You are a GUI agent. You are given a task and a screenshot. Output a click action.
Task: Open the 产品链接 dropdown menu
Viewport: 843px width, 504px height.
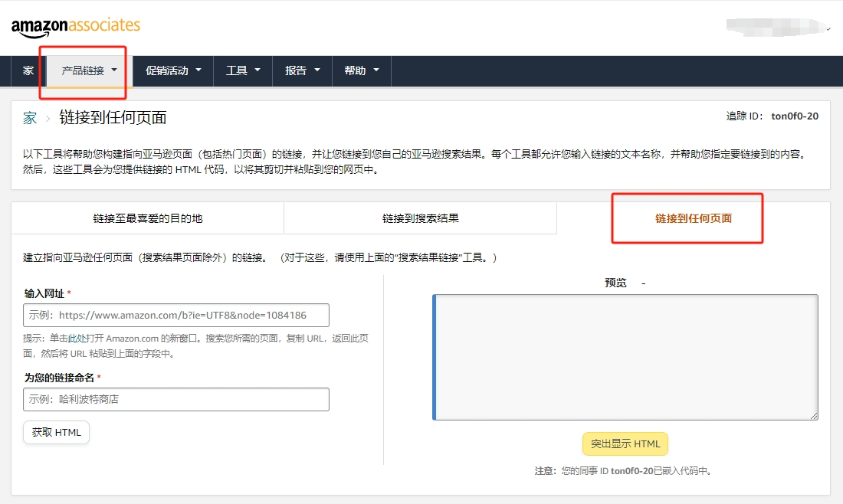click(x=89, y=70)
